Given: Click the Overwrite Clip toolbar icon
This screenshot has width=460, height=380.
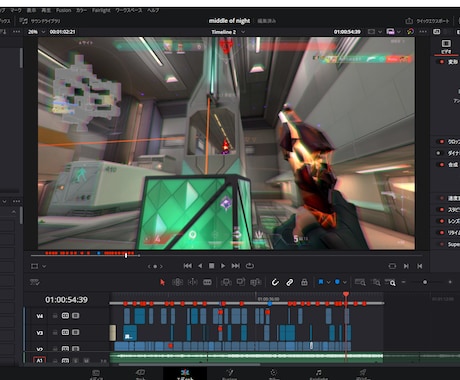Looking at the screenshot, I should 241,282.
